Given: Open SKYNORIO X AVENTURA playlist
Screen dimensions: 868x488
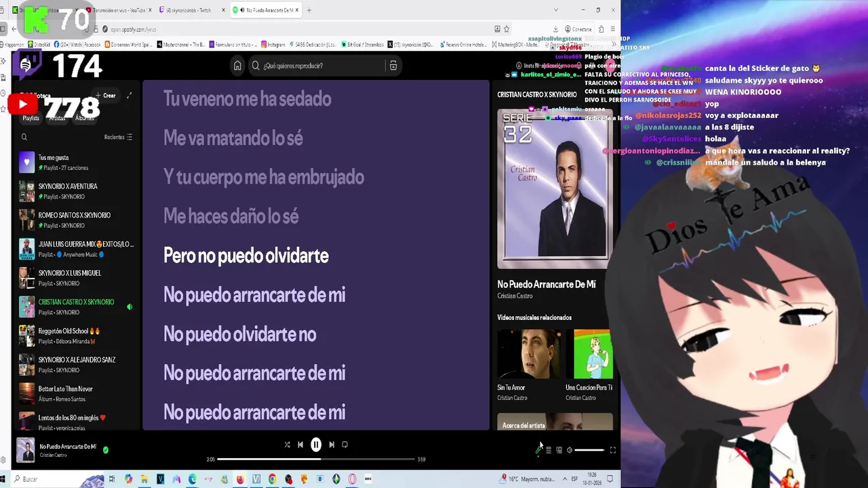Looking at the screenshot, I should (x=78, y=191).
